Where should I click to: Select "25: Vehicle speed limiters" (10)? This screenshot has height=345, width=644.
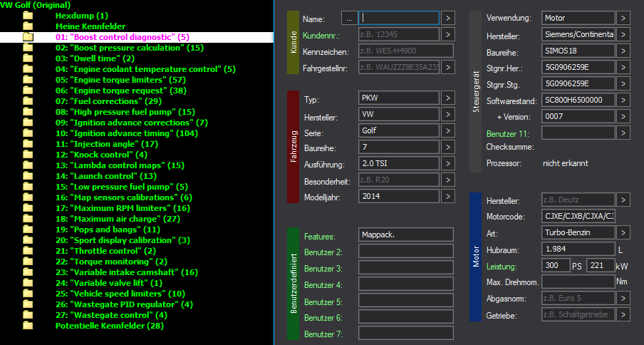[x=120, y=293]
